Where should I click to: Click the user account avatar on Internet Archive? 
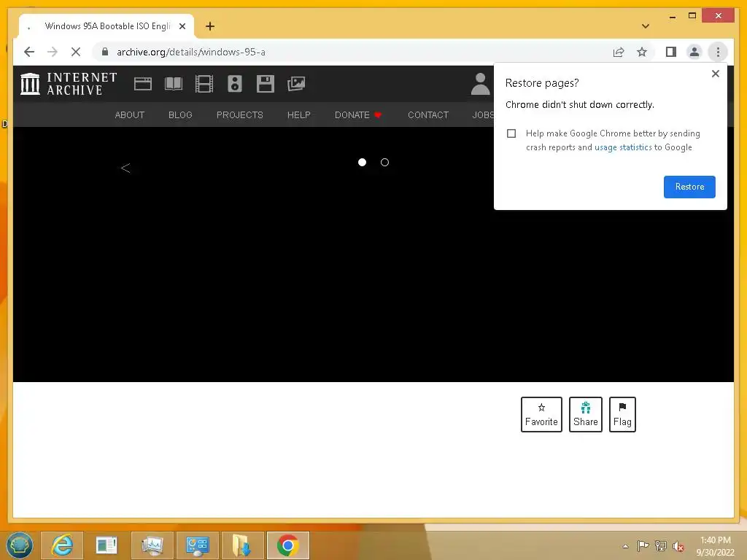(x=480, y=84)
